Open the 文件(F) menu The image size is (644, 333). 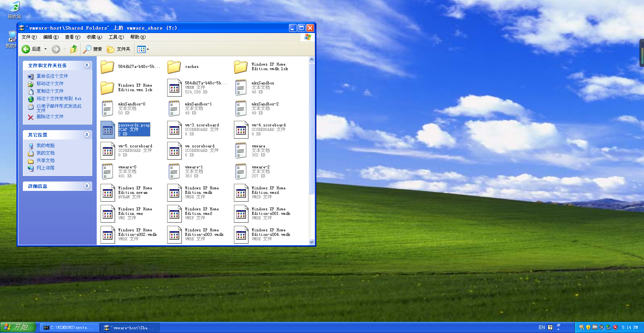coord(29,37)
